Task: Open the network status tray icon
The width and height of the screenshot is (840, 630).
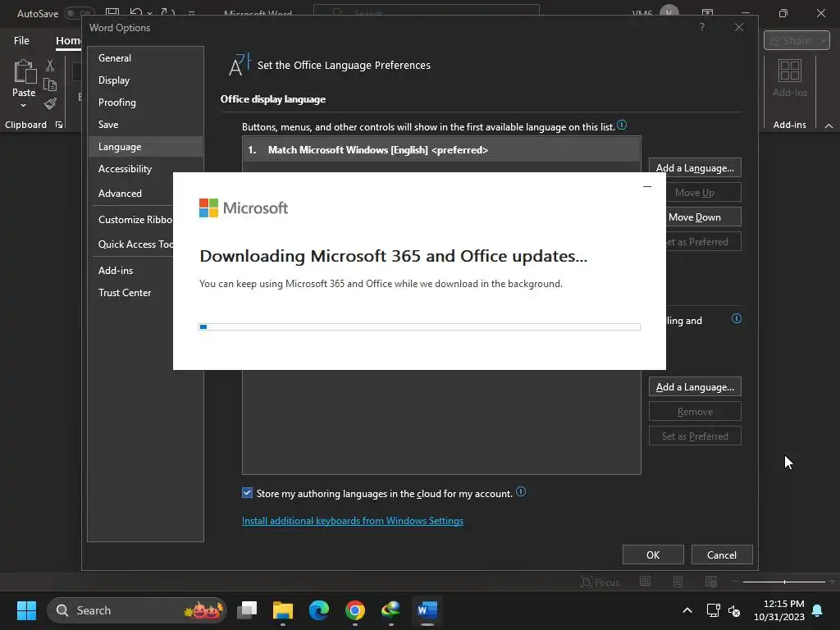Action: [x=713, y=610]
